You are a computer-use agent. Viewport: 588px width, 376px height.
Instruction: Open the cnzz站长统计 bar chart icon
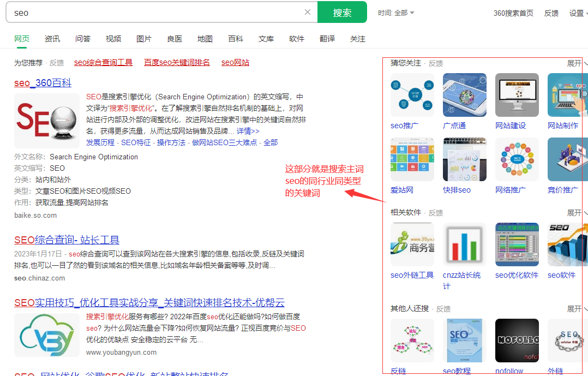(x=465, y=244)
